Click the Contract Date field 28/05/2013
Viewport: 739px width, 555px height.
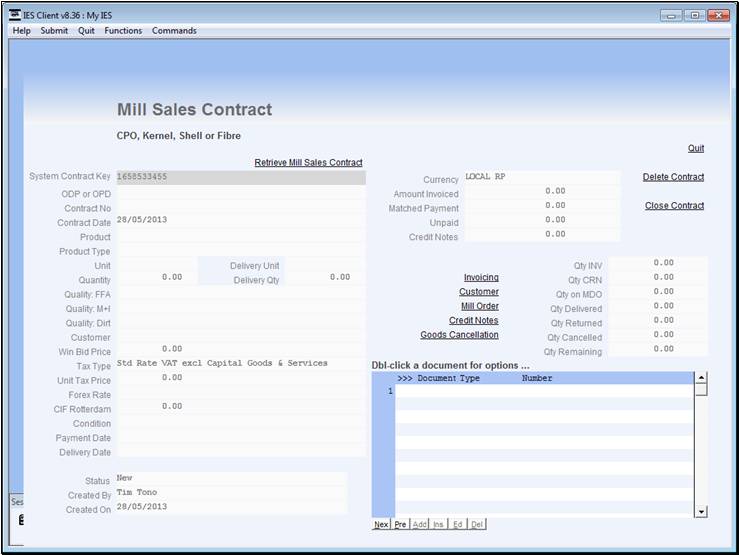coord(241,221)
